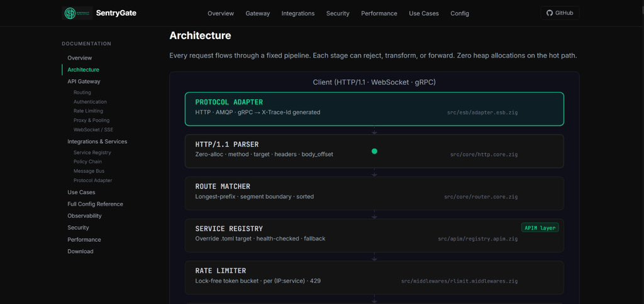Screen dimensions: 644x304
Task: Select the RATE LIMITER stage card
Action: tap(374, 278)
